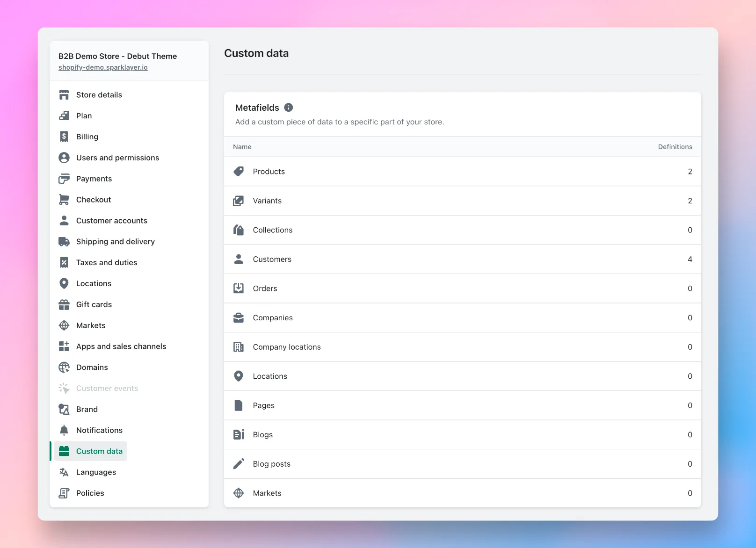Click definitions count 4 for Customers
Screen dimensions: 756x548
click(690, 259)
